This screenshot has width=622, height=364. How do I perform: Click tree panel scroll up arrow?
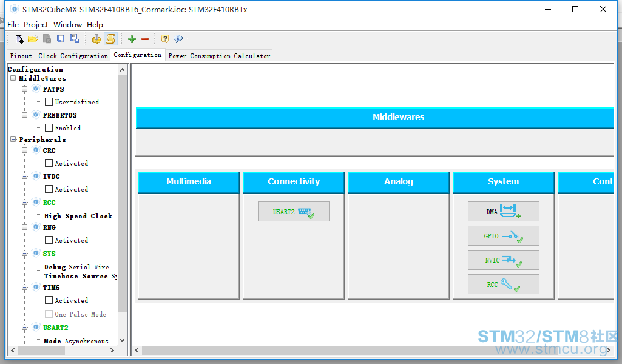[122, 70]
